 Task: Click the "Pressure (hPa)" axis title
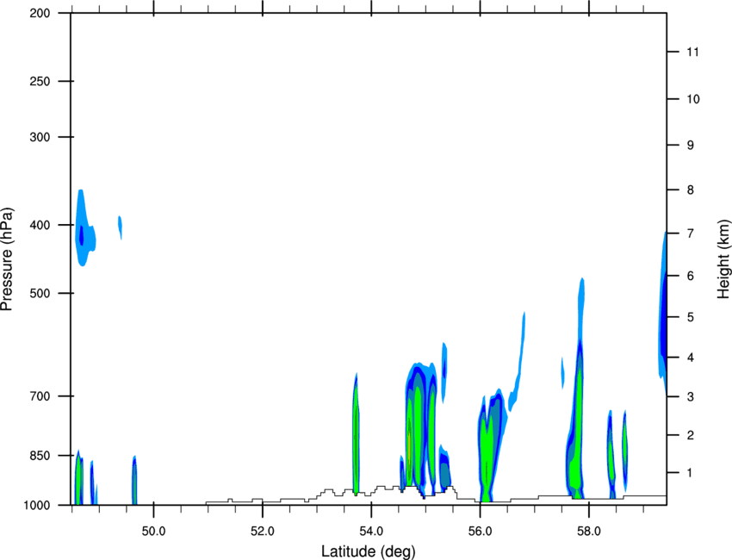pos(7,258)
